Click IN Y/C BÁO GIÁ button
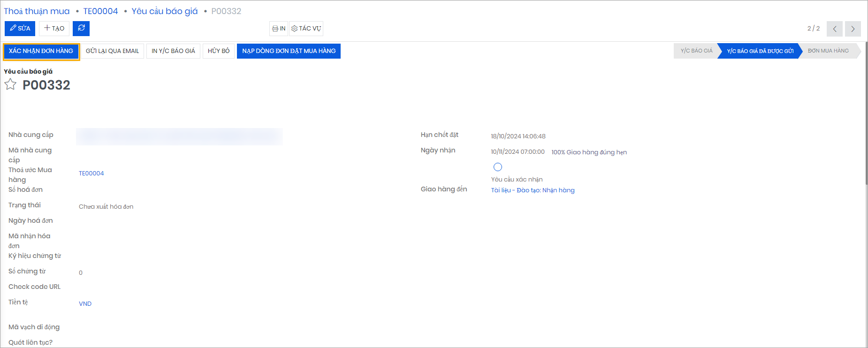 pyautogui.click(x=174, y=51)
